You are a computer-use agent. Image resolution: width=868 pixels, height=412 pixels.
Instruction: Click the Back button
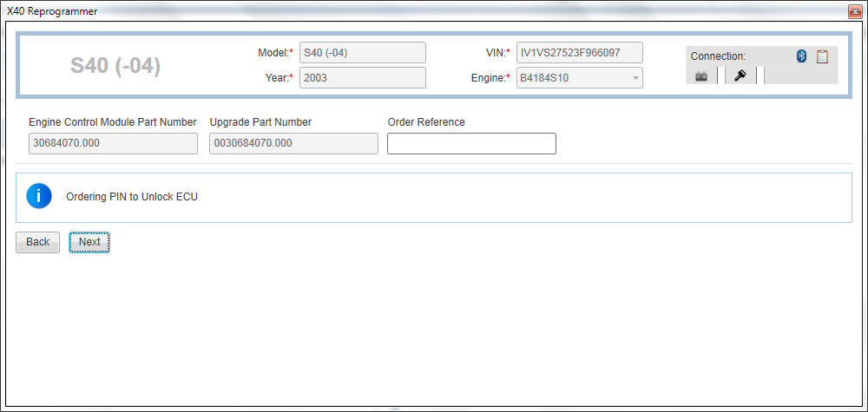(x=37, y=242)
